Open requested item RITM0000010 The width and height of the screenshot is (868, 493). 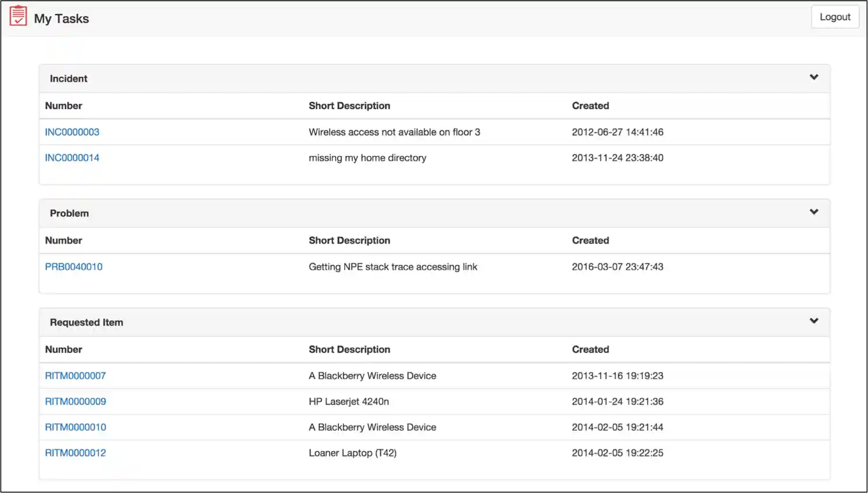[x=76, y=427]
